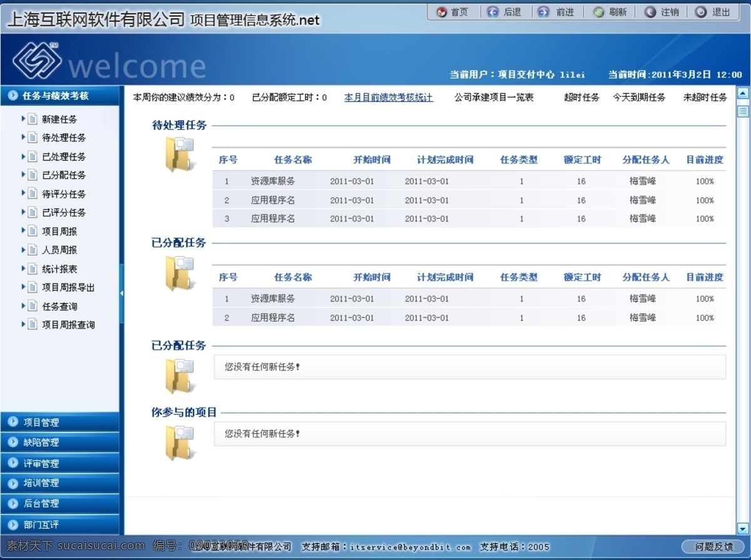Click arrow icon on 培训管理 panel

point(13,483)
